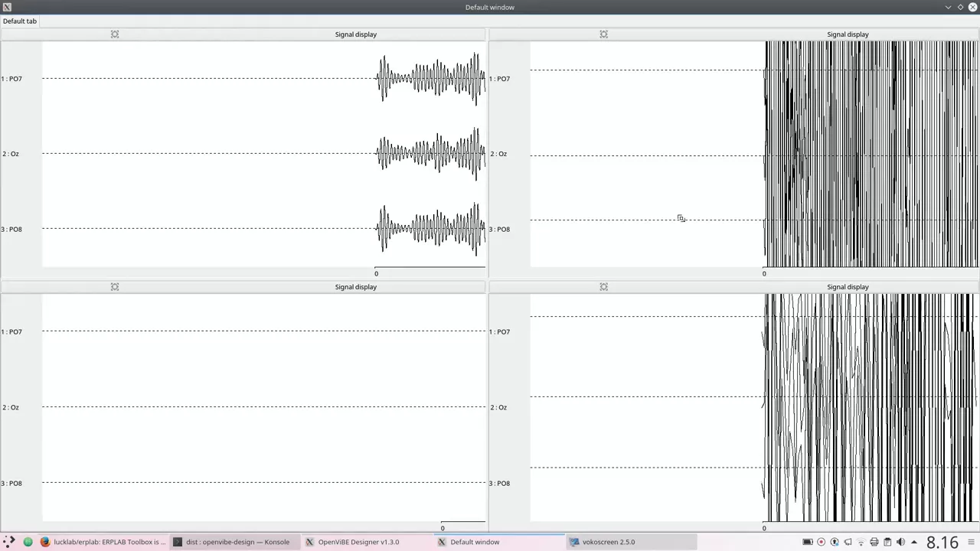This screenshot has height=551, width=980.
Task: Click the KDE Vaults tray icon
Action: pyautogui.click(x=835, y=542)
